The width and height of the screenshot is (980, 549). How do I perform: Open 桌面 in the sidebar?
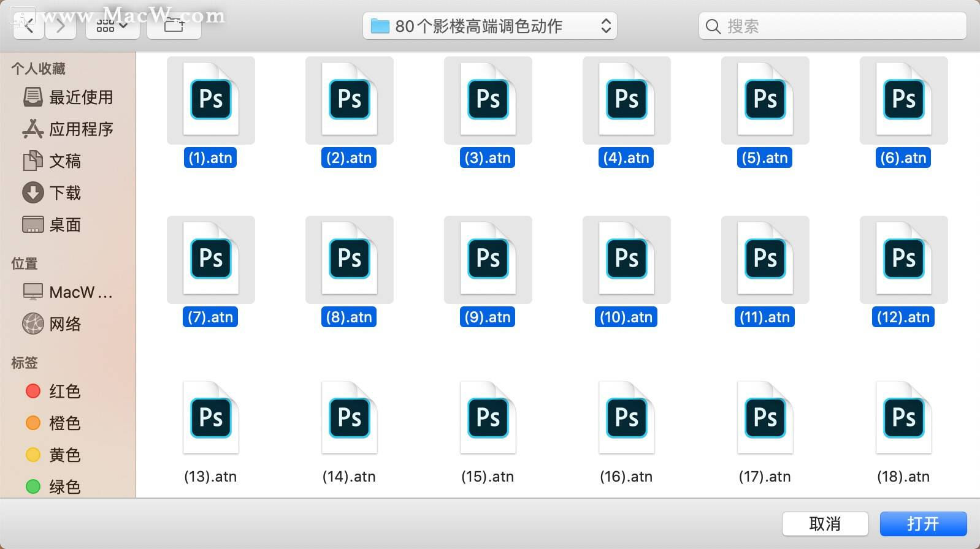(x=53, y=225)
